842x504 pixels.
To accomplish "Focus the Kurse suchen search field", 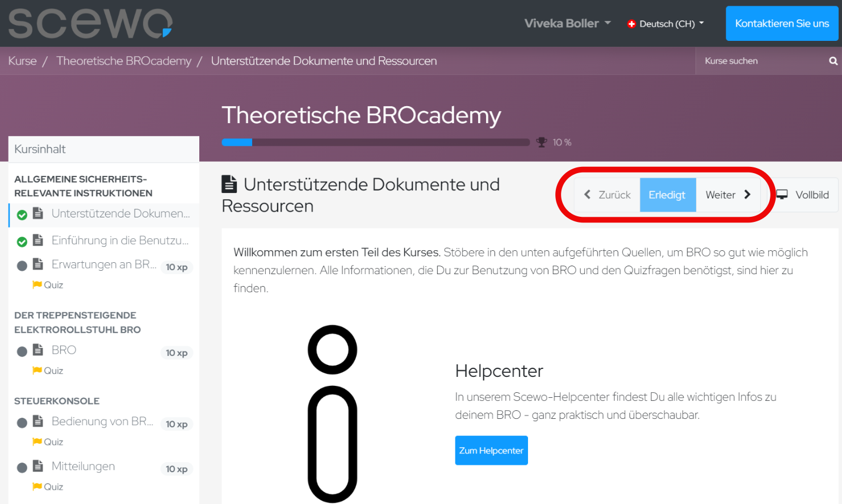I will (x=761, y=61).
